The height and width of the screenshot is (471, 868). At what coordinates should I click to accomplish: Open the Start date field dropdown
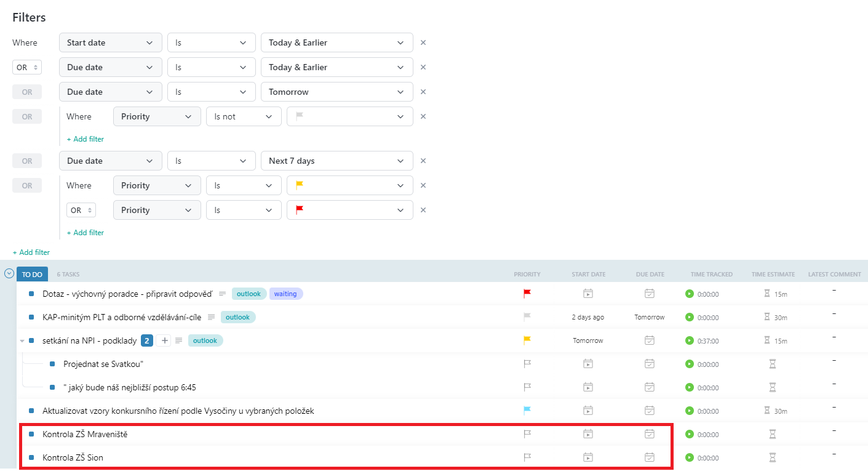tap(111, 42)
